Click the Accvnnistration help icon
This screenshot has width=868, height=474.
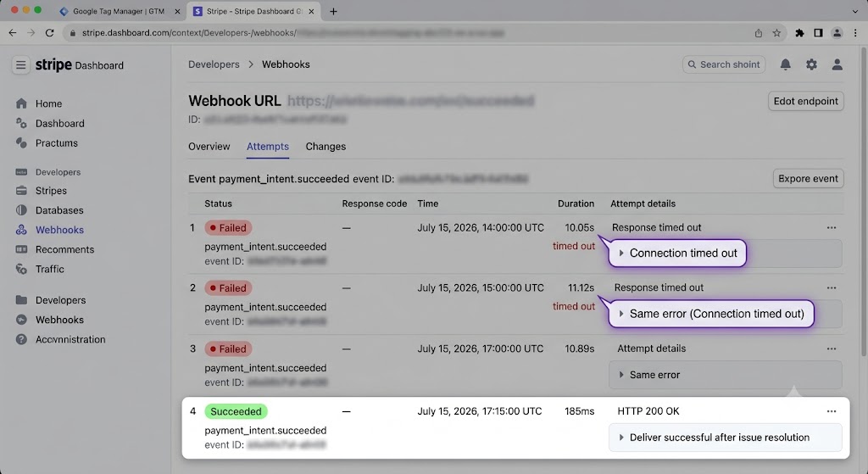pos(21,339)
